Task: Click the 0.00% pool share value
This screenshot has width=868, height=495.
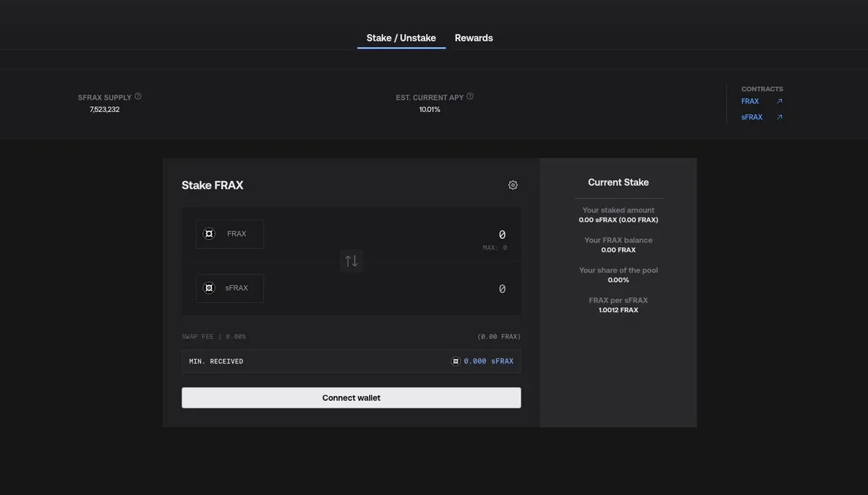Action: tap(618, 280)
